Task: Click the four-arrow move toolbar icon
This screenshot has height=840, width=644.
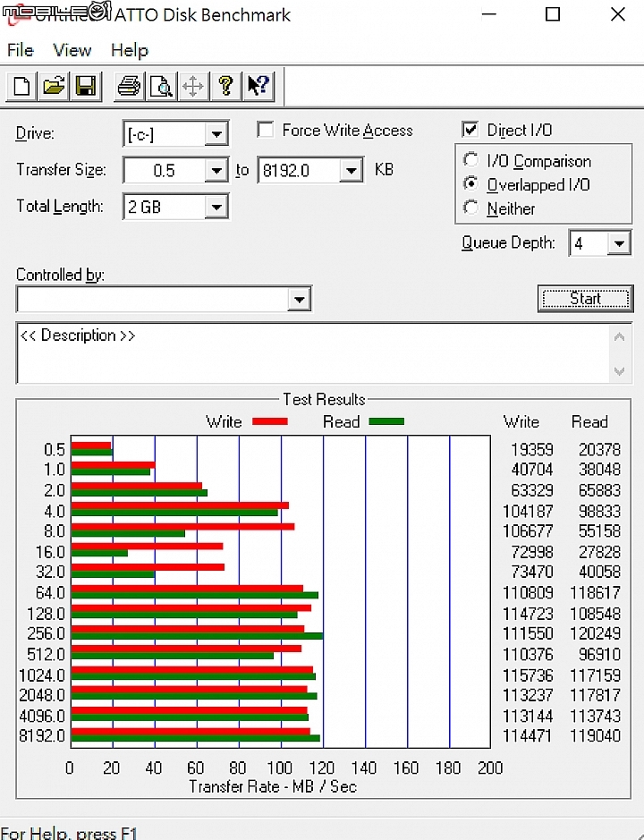Action: [x=193, y=86]
